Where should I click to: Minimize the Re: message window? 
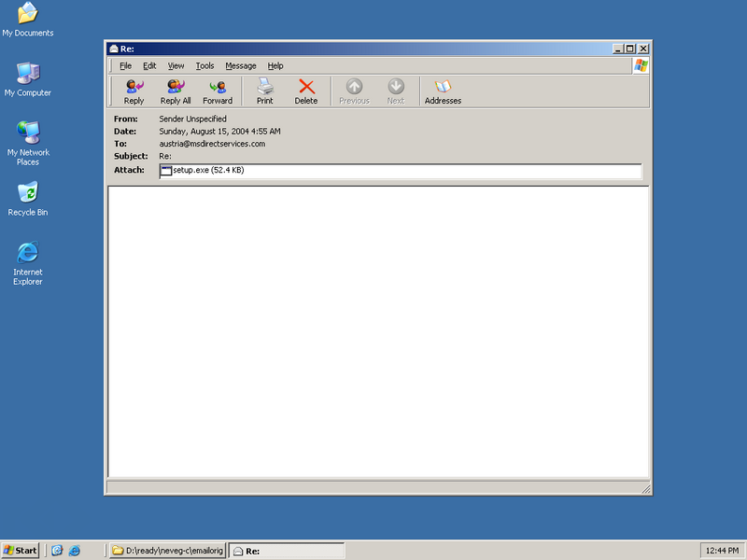(x=618, y=49)
